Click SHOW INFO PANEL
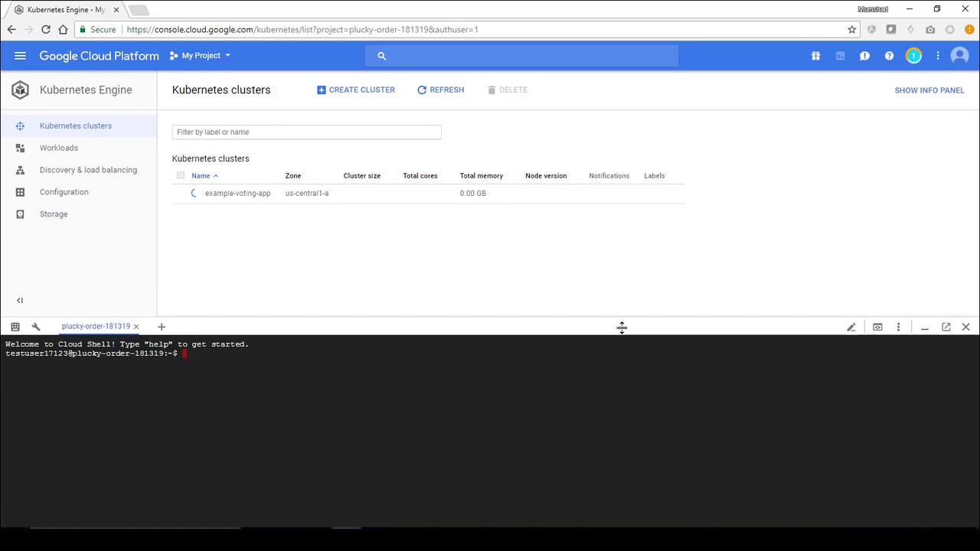 click(x=929, y=90)
